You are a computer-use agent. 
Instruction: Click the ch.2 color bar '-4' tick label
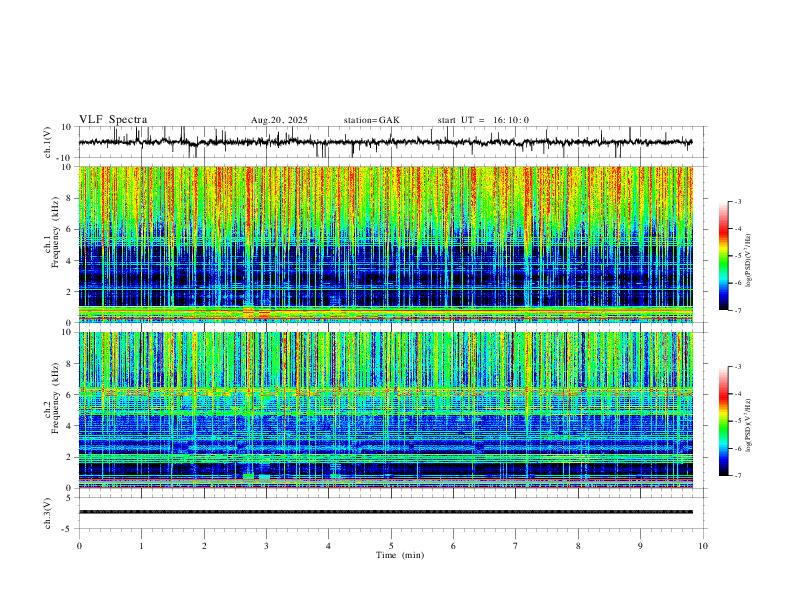click(737, 393)
